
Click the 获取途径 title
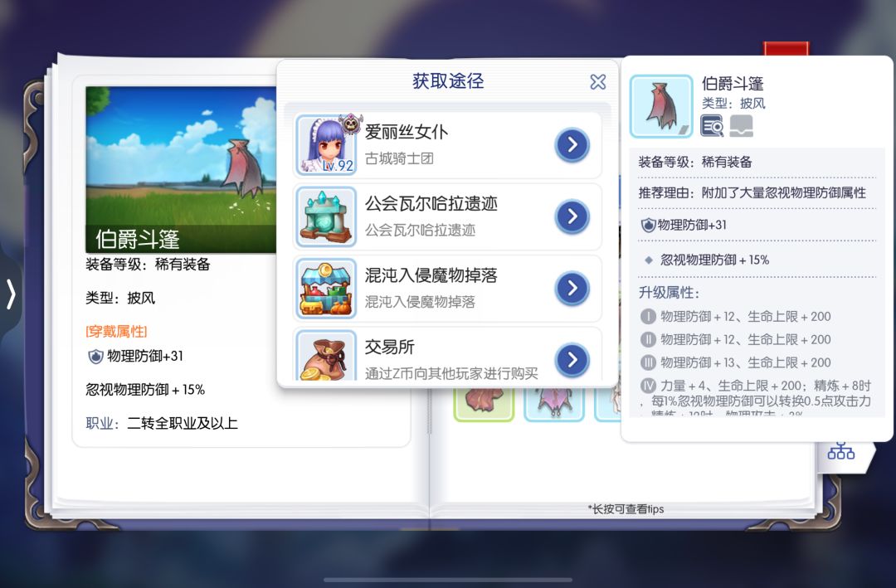pyautogui.click(x=448, y=81)
